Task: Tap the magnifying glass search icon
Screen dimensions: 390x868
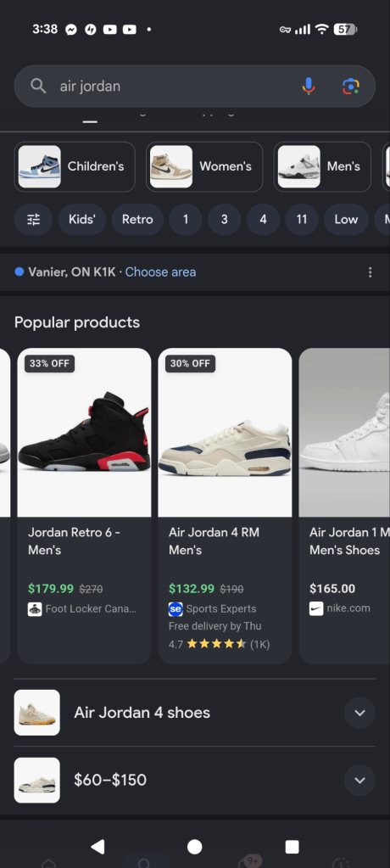Action: (38, 86)
